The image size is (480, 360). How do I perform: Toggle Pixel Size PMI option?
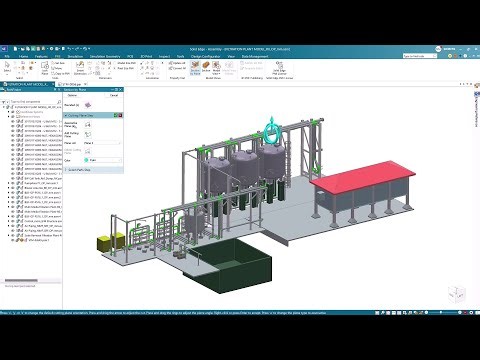pos(124,68)
